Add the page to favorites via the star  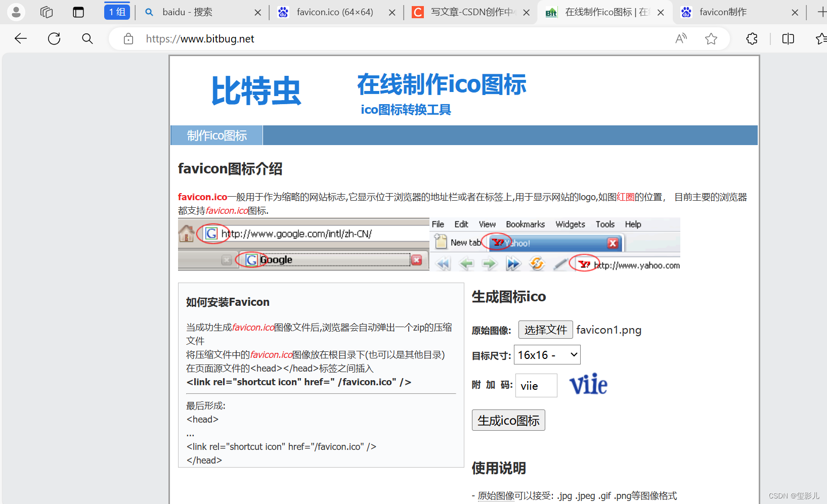712,38
